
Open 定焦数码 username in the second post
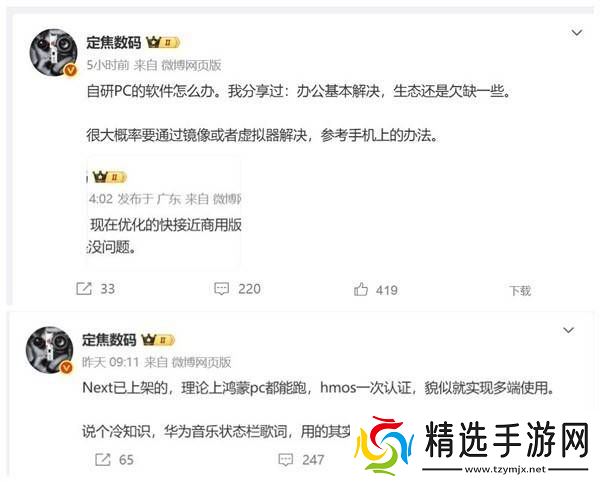point(109,340)
